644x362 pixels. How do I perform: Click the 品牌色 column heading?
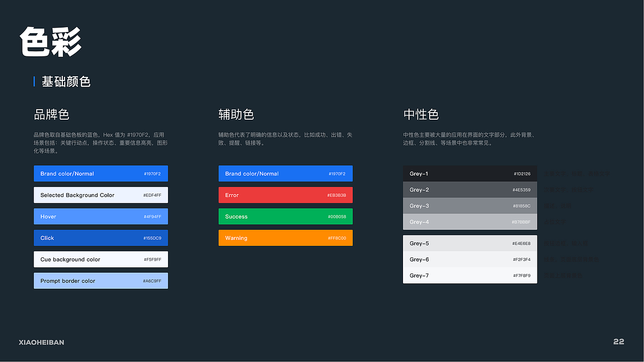click(51, 115)
